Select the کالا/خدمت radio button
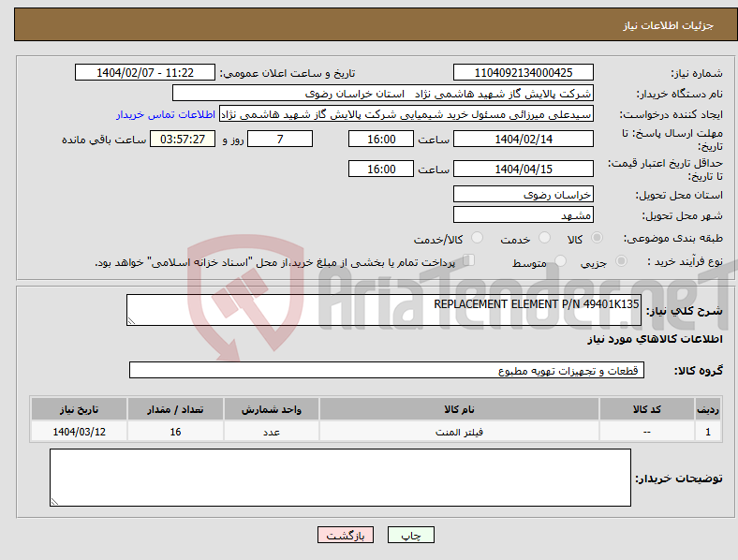This screenshot has width=738, height=560. click(478, 238)
